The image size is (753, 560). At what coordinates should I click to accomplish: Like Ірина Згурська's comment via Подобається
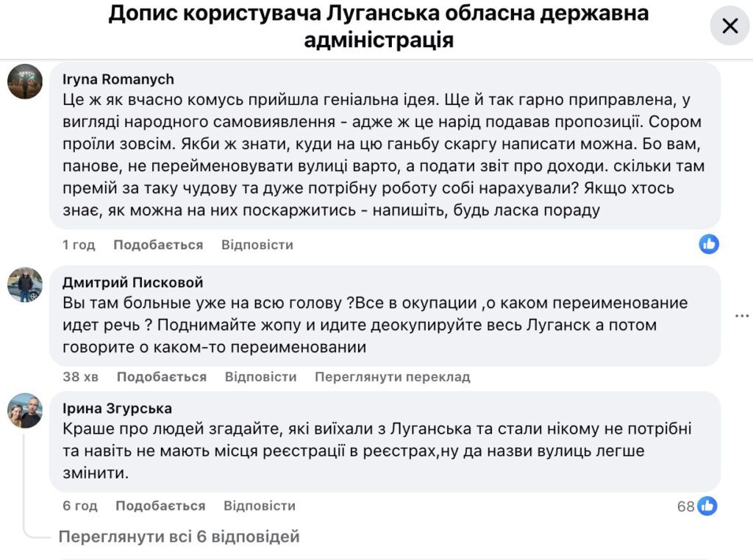click(160, 505)
